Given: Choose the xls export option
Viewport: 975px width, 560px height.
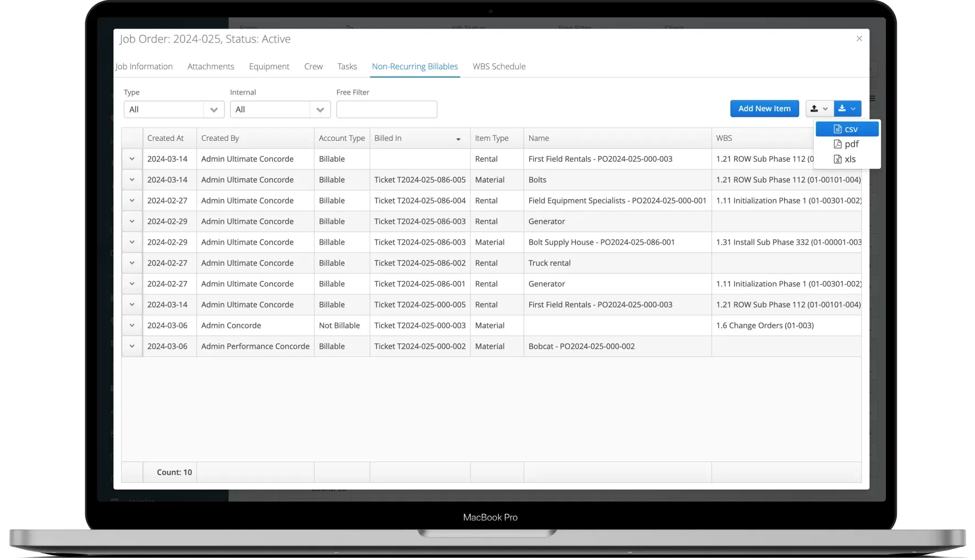Looking at the screenshot, I should 846,158.
